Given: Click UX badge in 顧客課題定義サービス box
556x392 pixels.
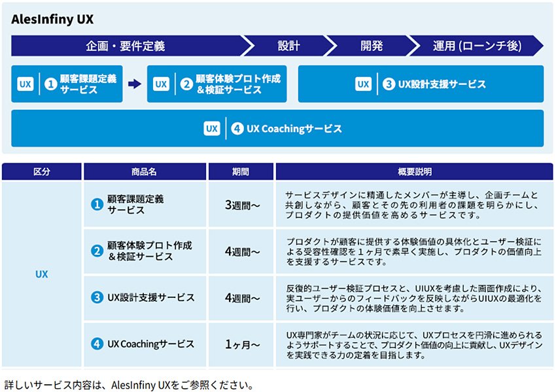Looking at the screenshot, I should coord(26,84).
